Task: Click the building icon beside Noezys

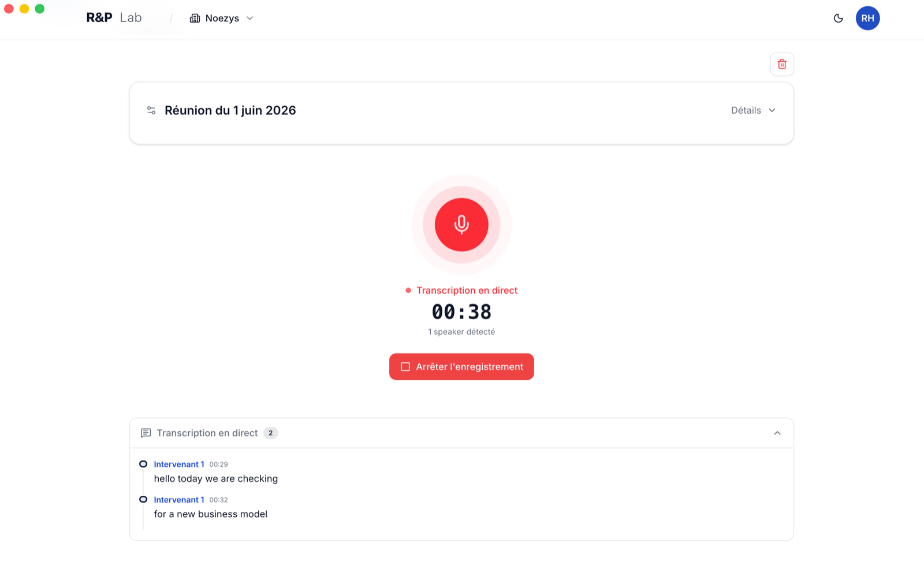Action: pyautogui.click(x=195, y=18)
